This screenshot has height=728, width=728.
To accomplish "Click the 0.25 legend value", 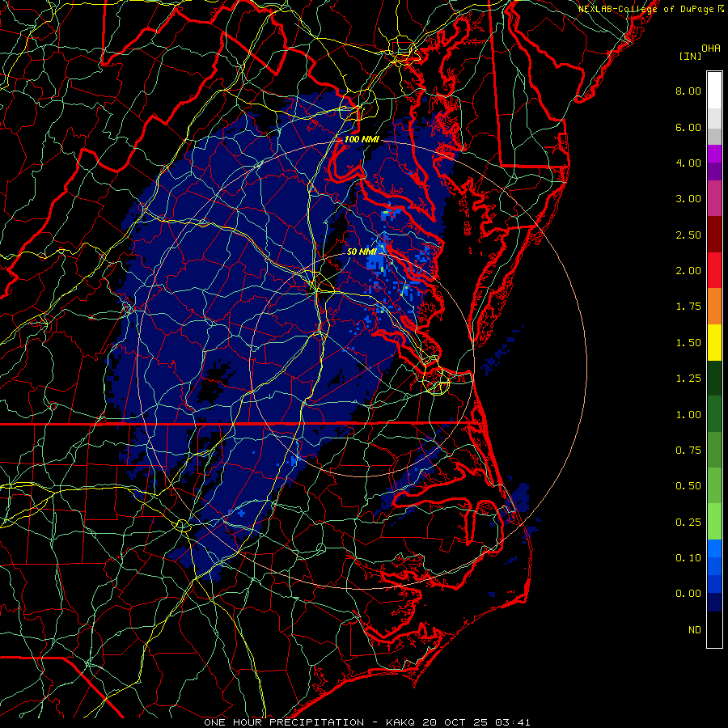I will point(688,523).
